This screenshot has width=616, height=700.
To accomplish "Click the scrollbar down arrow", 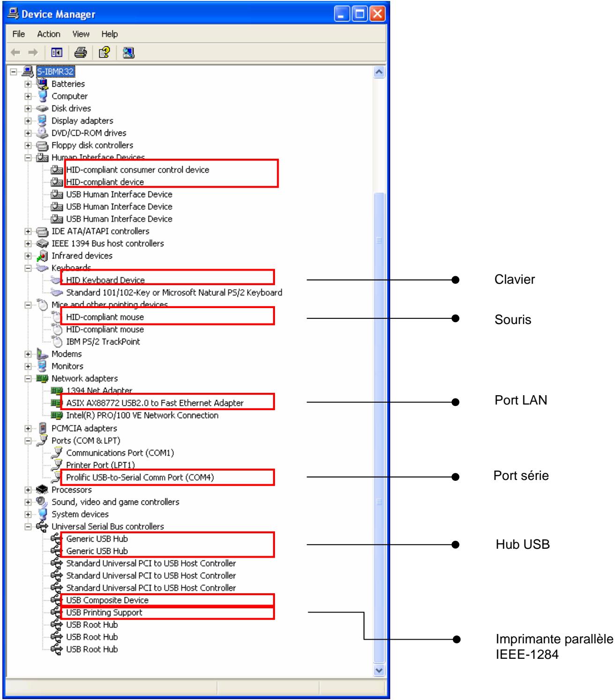I will 380,671.
